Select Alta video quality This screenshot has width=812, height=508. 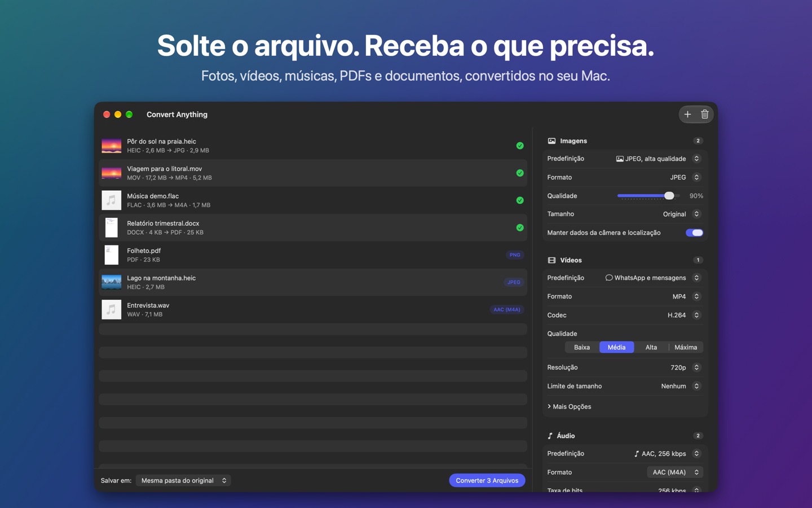651,347
